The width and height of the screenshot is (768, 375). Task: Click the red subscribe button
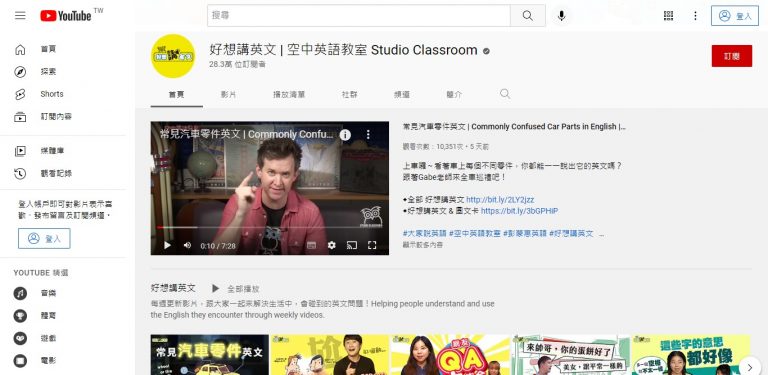tap(732, 56)
